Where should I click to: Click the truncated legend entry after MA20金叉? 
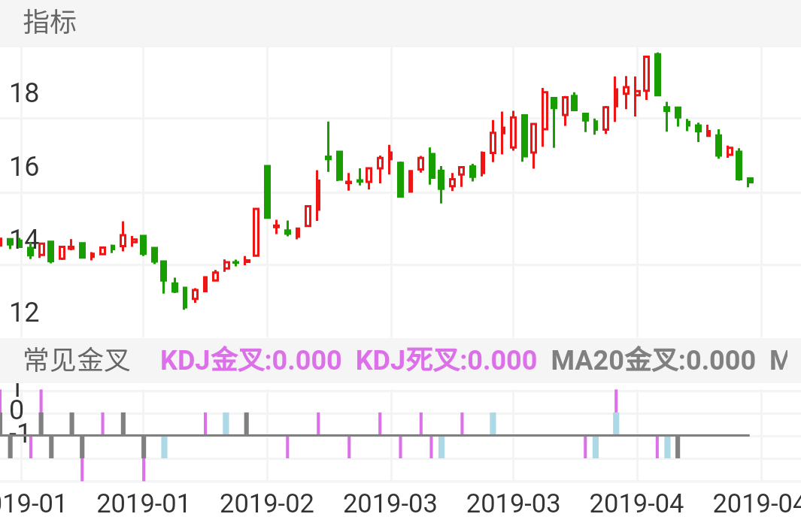point(778,361)
